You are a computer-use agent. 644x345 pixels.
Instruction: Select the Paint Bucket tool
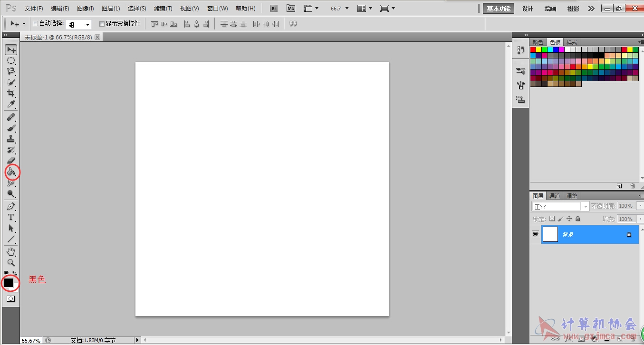(x=11, y=172)
